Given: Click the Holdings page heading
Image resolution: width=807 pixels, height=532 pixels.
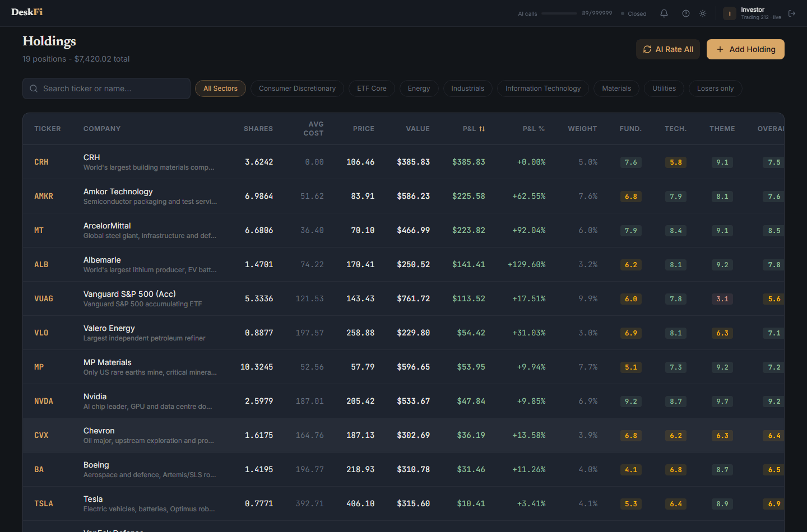Looking at the screenshot, I should pyautogui.click(x=49, y=41).
